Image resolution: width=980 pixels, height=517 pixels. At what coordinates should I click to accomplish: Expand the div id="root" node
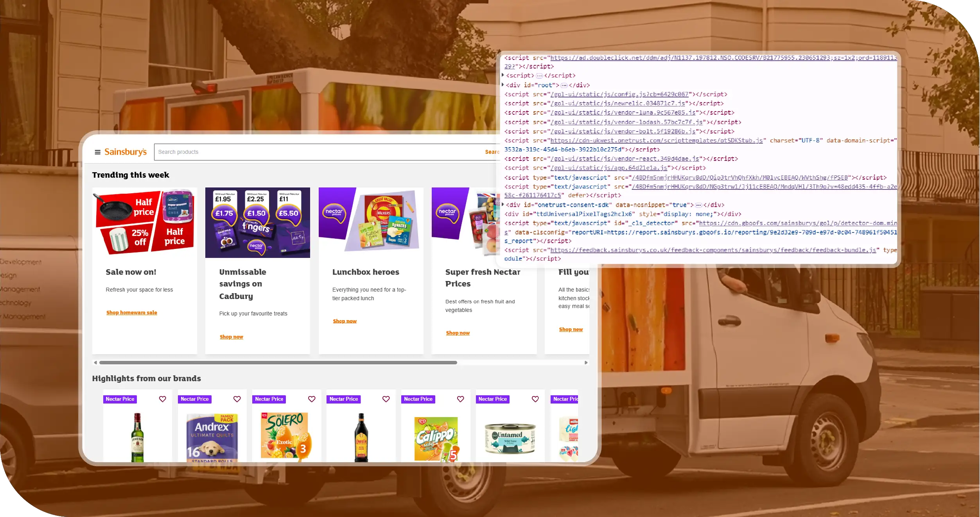tap(503, 85)
